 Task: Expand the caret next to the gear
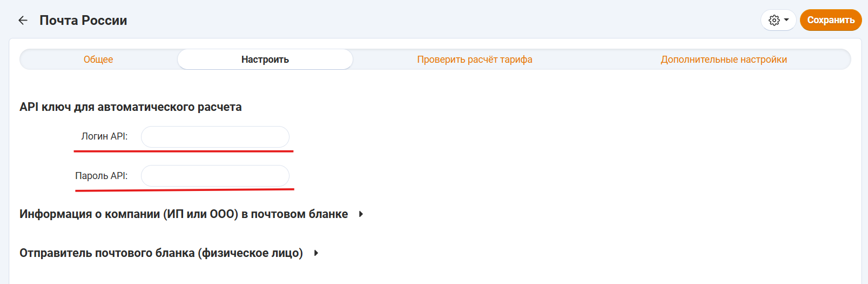point(786,20)
